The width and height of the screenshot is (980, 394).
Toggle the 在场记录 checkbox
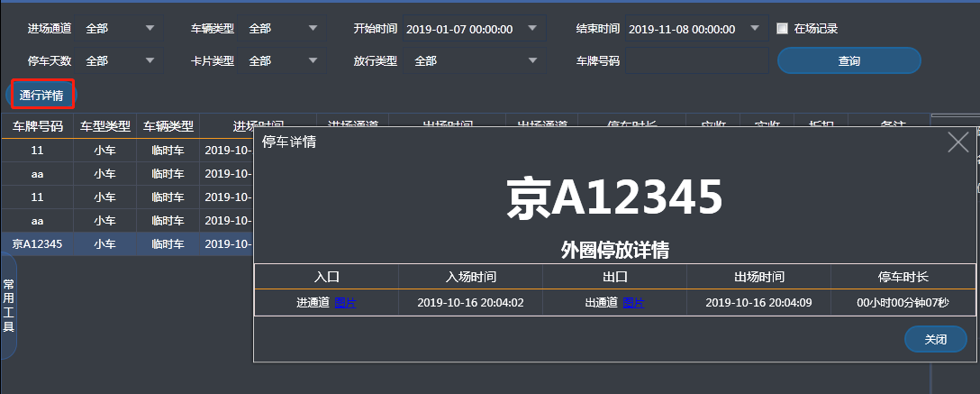click(782, 28)
